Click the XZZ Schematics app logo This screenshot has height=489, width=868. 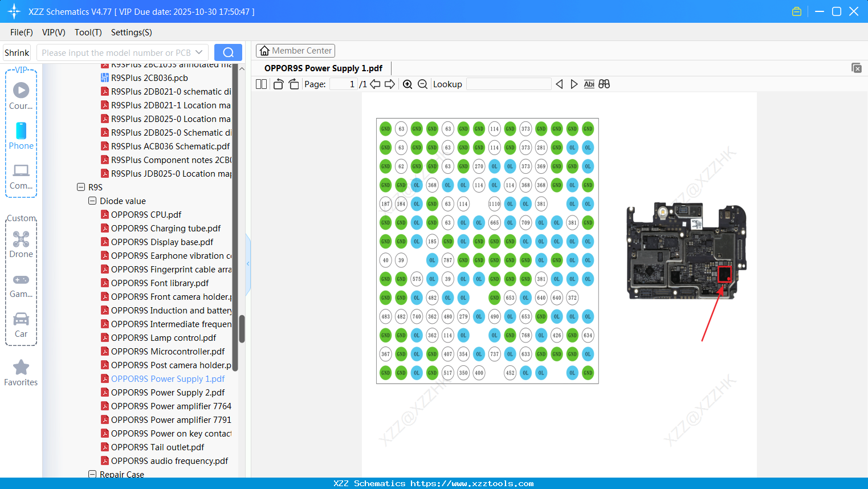(14, 11)
